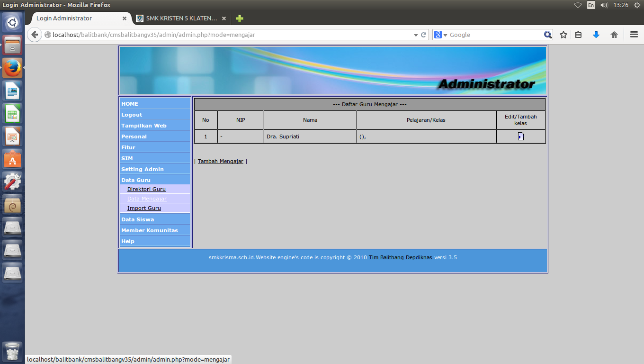
Task: Close the SMK KRISTEN 5 KLATEN tab
Action: [224, 18]
